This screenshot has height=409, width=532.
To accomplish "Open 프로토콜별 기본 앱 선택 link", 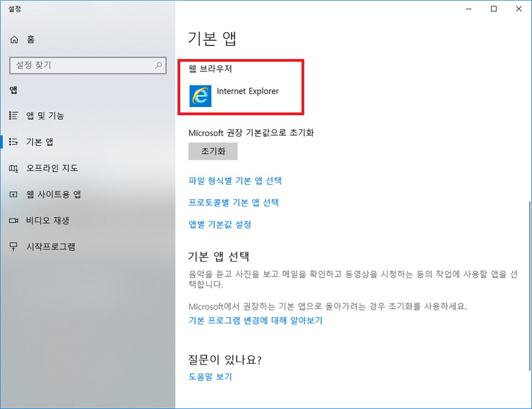I will click(233, 203).
